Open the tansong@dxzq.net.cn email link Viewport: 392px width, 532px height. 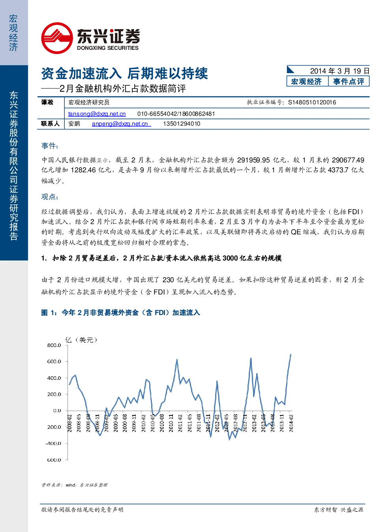pyautogui.click(x=97, y=114)
